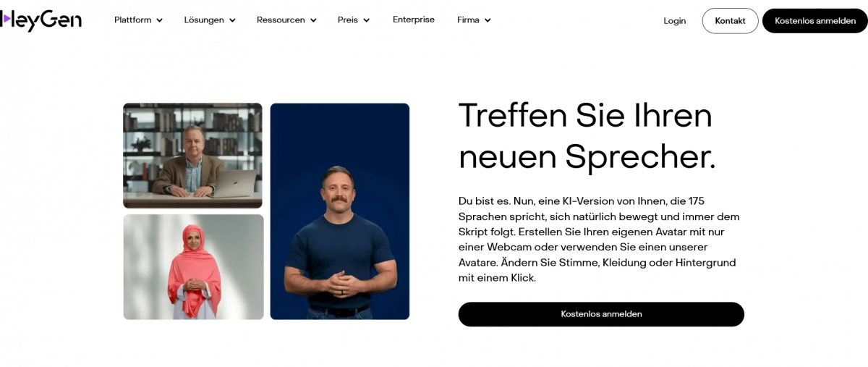Open the Firma menu
Viewport: 868px width, 367px height.
(474, 20)
